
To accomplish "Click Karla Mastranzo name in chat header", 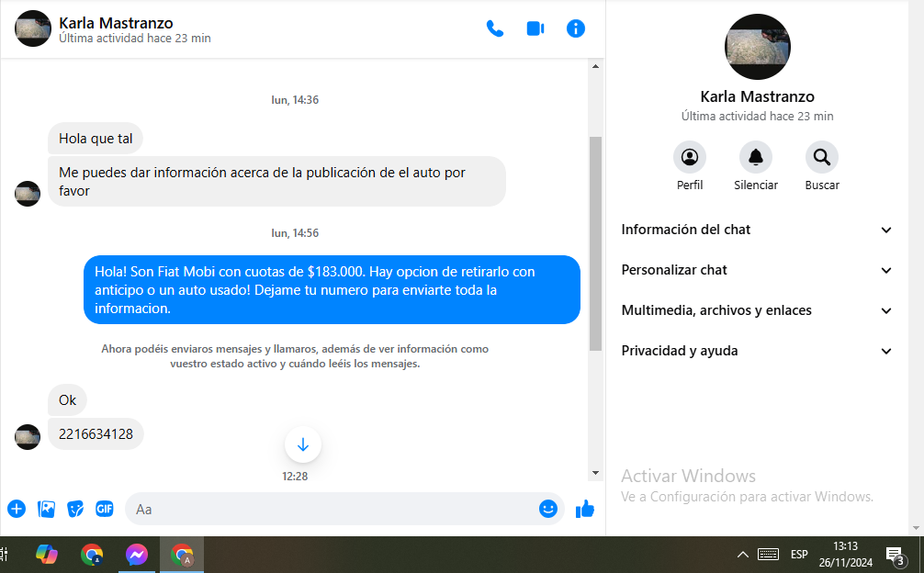I will (x=116, y=23).
